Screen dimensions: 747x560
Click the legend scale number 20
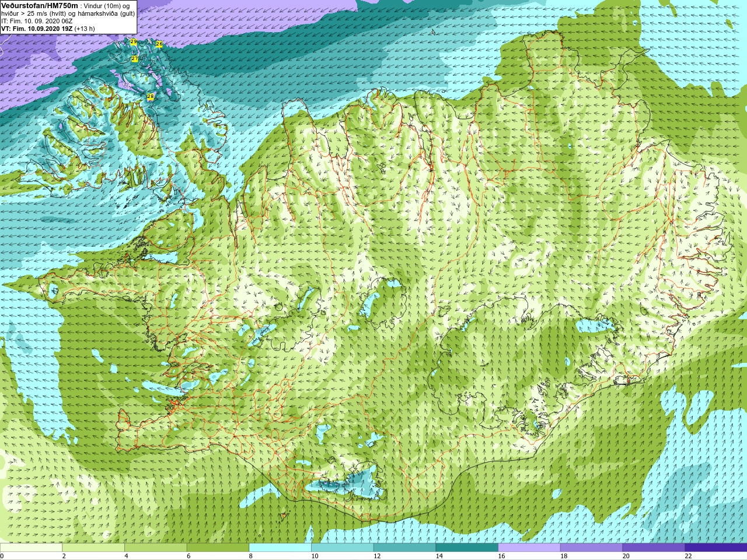pyautogui.click(x=626, y=556)
